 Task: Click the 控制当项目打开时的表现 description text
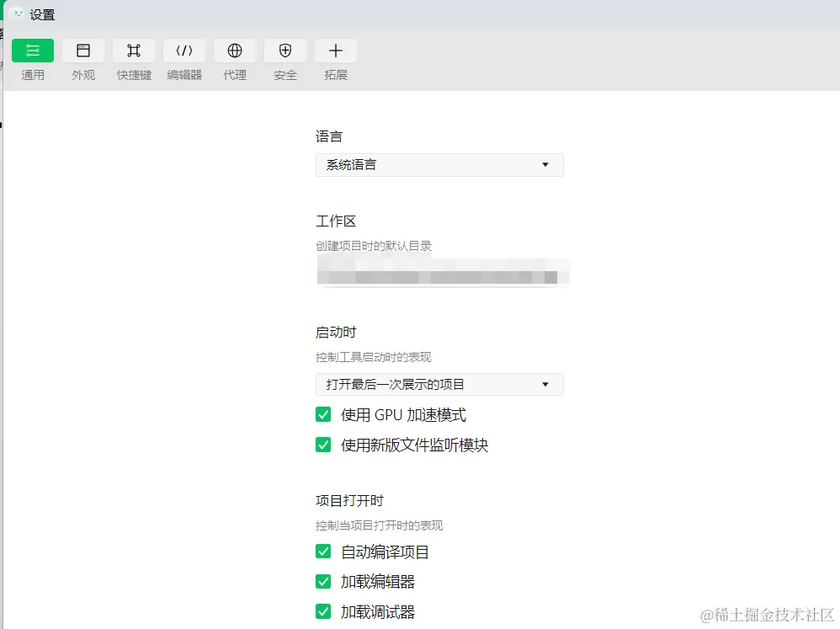point(380,525)
